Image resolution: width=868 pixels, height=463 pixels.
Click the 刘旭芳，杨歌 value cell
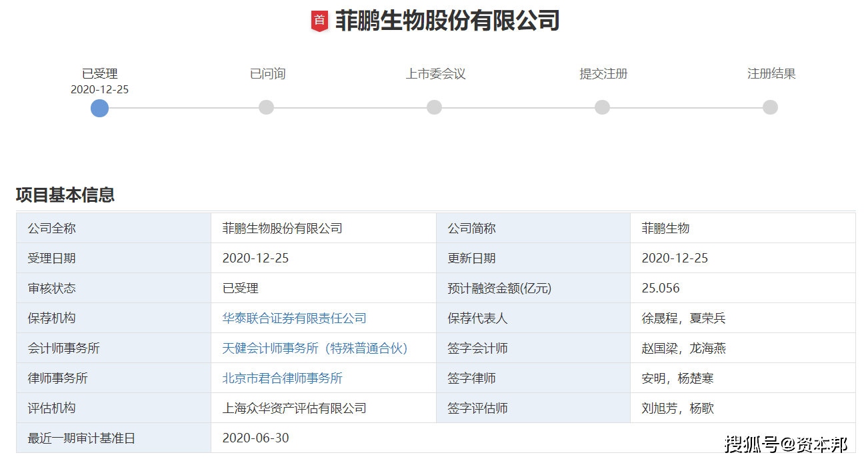tap(743, 408)
